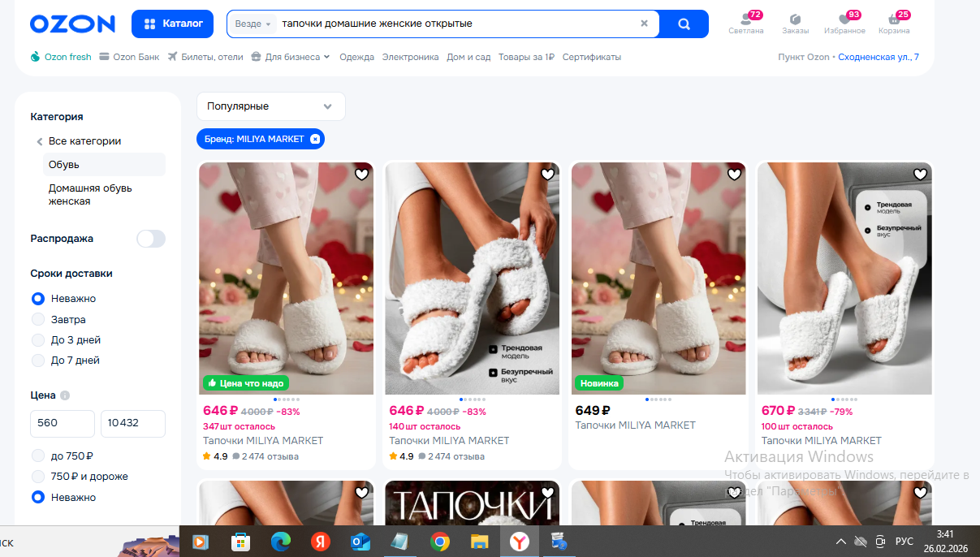Add the 140 шт осталось slippers to favorites
980x557 pixels.
click(x=548, y=175)
